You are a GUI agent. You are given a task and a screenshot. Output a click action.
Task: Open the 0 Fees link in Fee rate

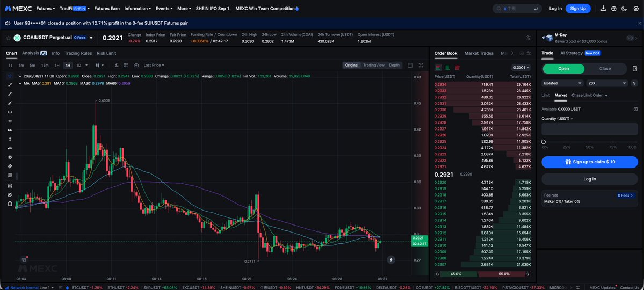(x=626, y=195)
